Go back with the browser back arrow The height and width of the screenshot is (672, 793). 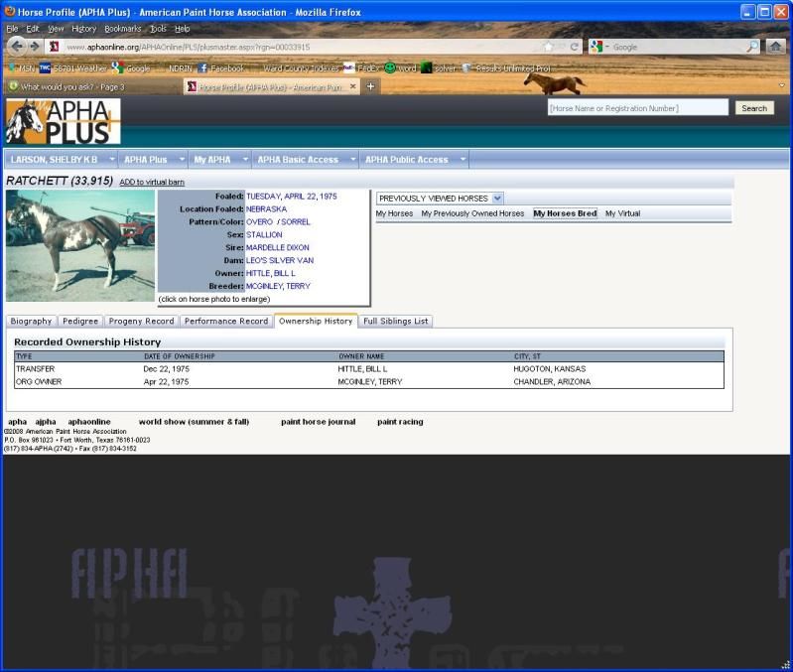(x=17, y=47)
